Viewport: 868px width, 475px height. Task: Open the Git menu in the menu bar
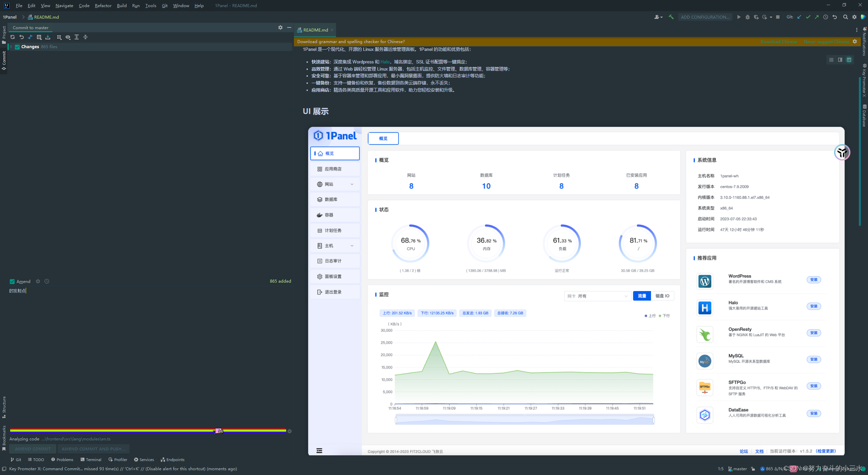point(164,5)
